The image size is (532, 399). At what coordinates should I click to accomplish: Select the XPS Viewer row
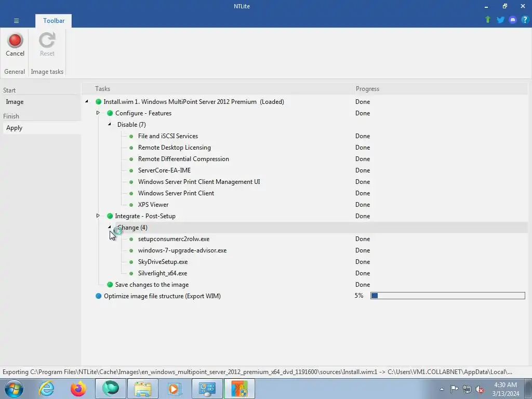point(153,205)
